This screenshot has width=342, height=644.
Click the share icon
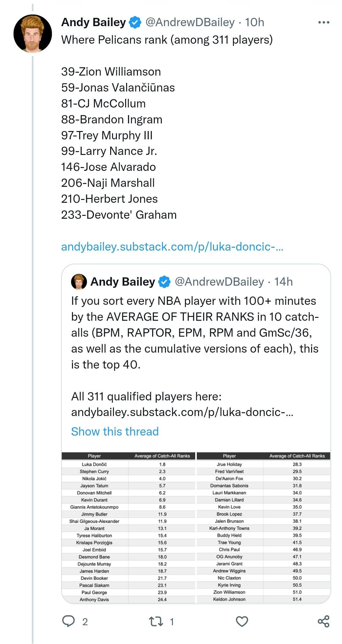[324, 621]
